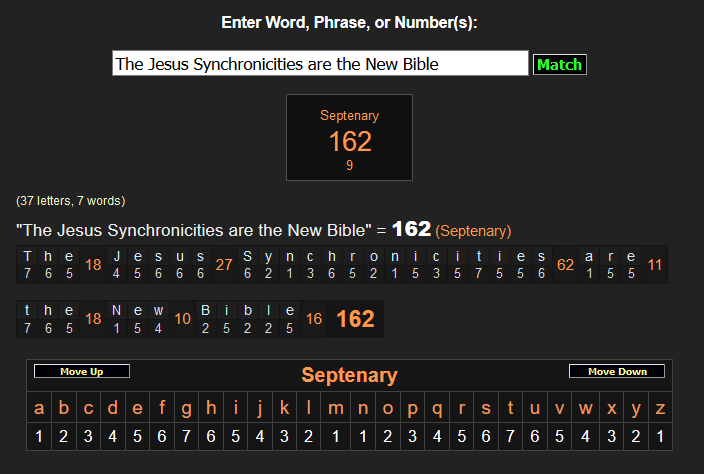Click the orange '(Septenary)' label after 162
This screenshot has height=474, width=704.
[x=473, y=231]
